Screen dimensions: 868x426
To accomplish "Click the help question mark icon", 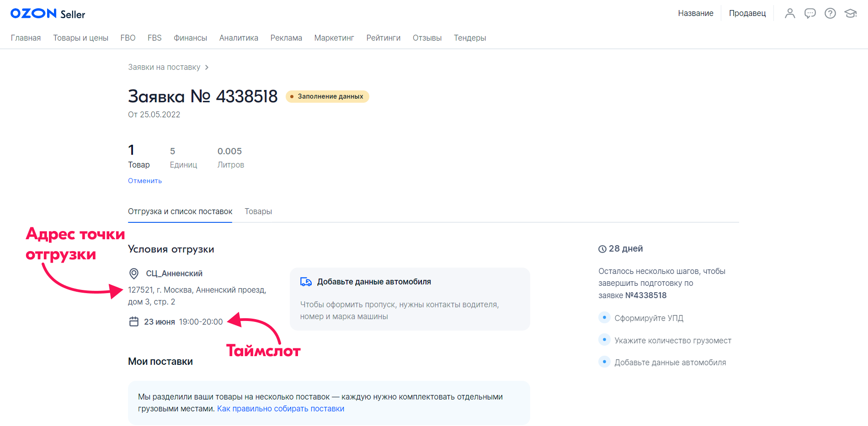I will click(x=830, y=13).
